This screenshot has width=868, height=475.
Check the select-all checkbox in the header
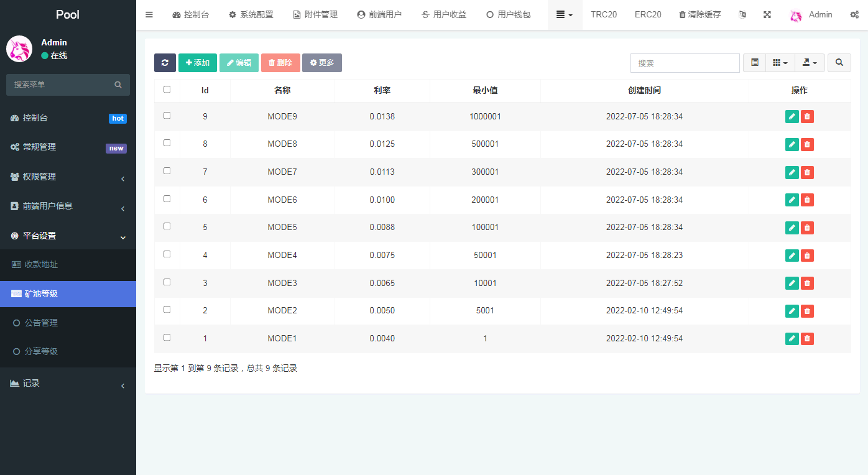coord(167,90)
